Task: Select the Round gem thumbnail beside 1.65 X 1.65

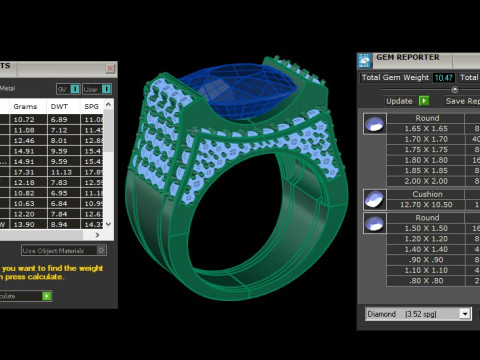Action: tap(375, 124)
